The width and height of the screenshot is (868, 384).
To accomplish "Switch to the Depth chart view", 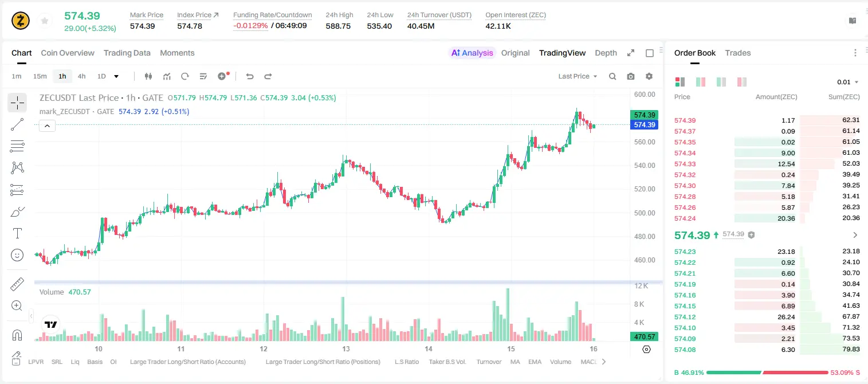I will [606, 53].
